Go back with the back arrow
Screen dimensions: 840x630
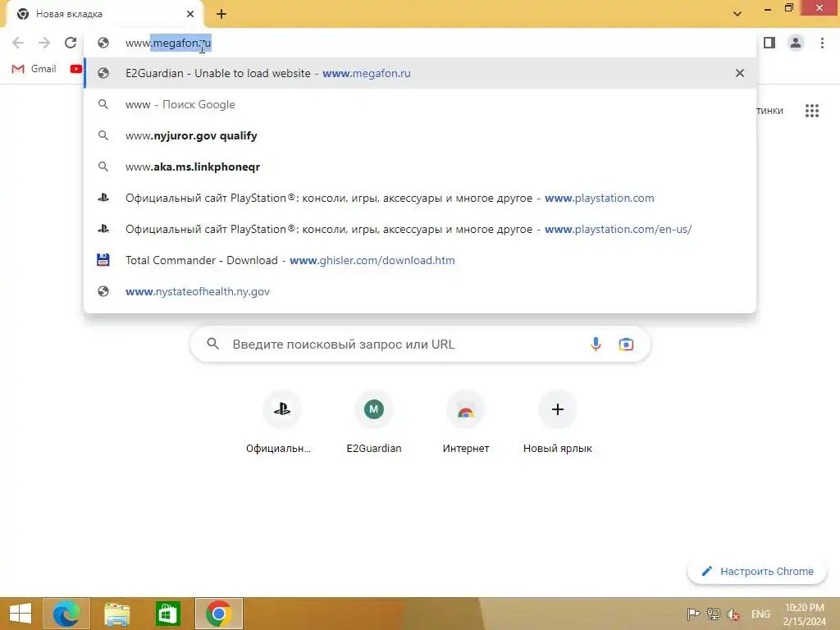pos(18,43)
